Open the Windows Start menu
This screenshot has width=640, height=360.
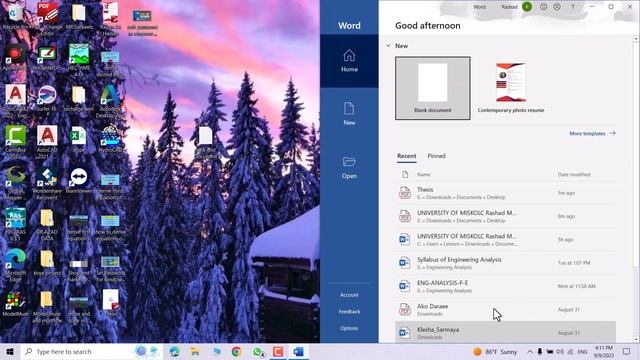point(10,351)
